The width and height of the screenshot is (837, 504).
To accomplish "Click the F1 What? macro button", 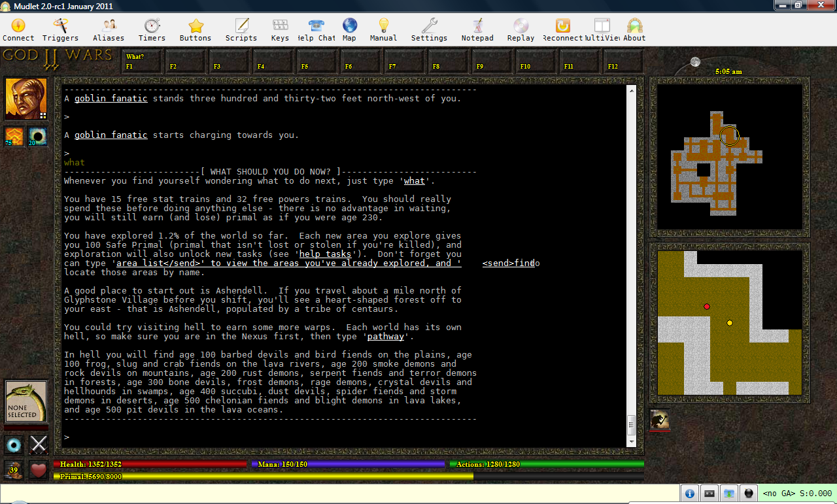I will tap(142, 61).
